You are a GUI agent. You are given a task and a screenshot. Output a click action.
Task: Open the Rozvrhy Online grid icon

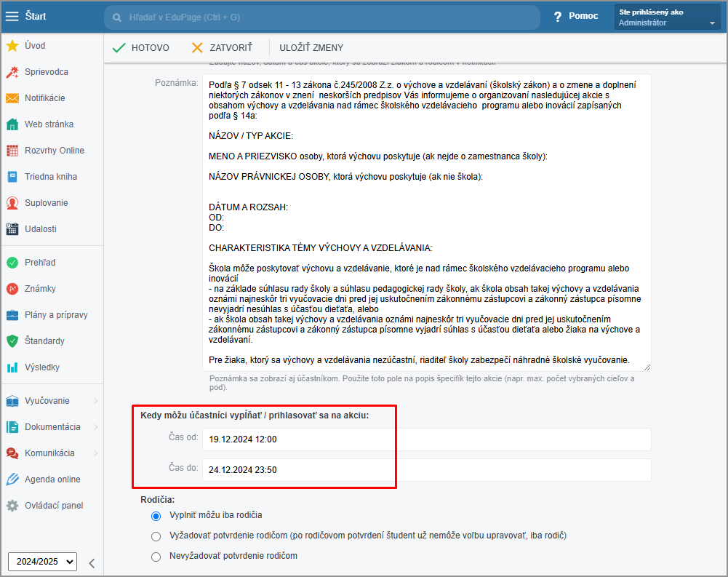coord(12,151)
